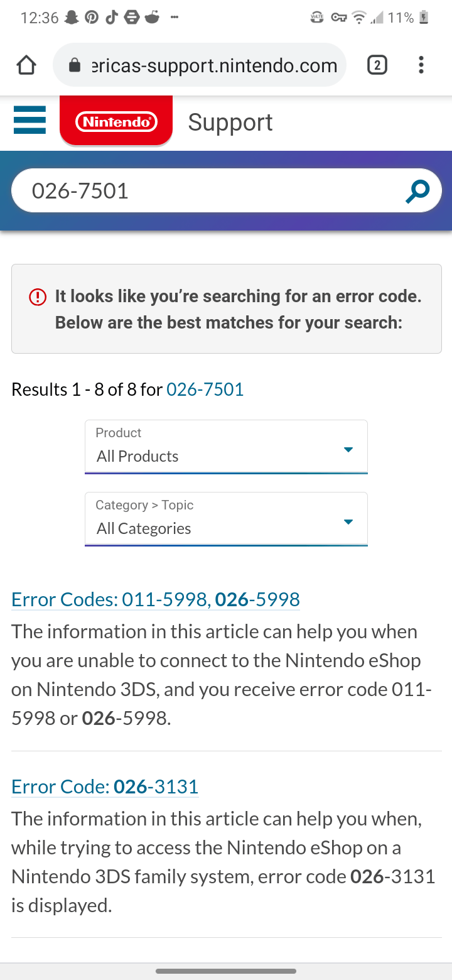
Task: Open the browser tab switcher showing 2 tabs
Action: [377, 65]
